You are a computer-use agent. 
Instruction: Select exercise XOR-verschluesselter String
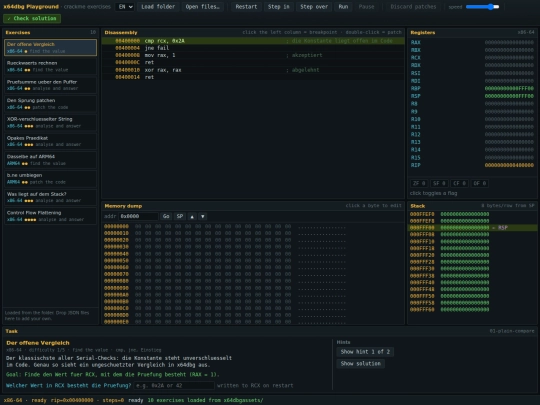50,122
